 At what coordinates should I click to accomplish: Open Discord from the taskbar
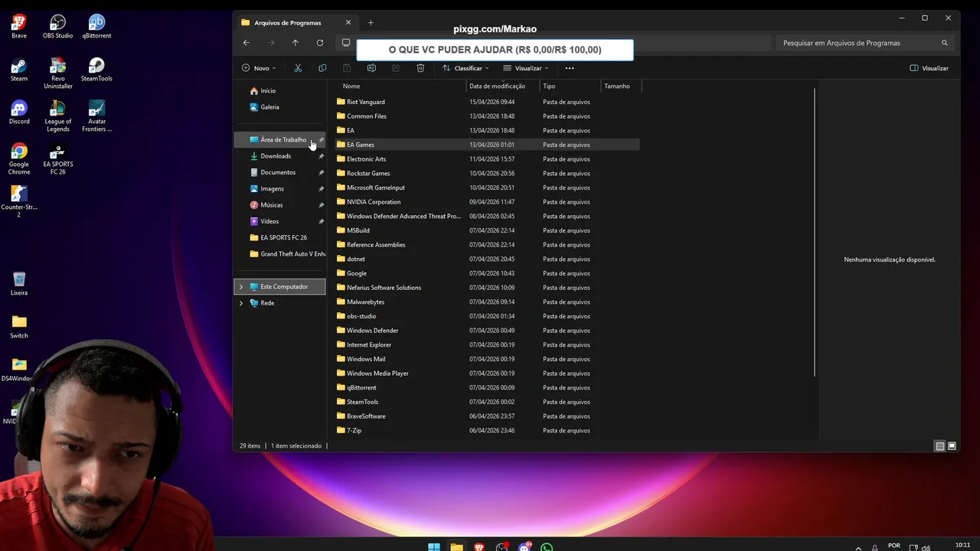click(x=524, y=546)
